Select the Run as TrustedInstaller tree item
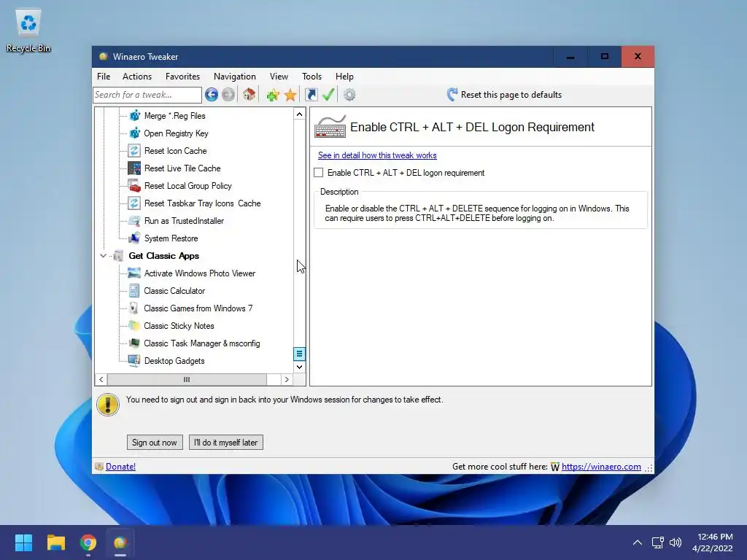The height and width of the screenshot is (560, 747). [184, 221]
